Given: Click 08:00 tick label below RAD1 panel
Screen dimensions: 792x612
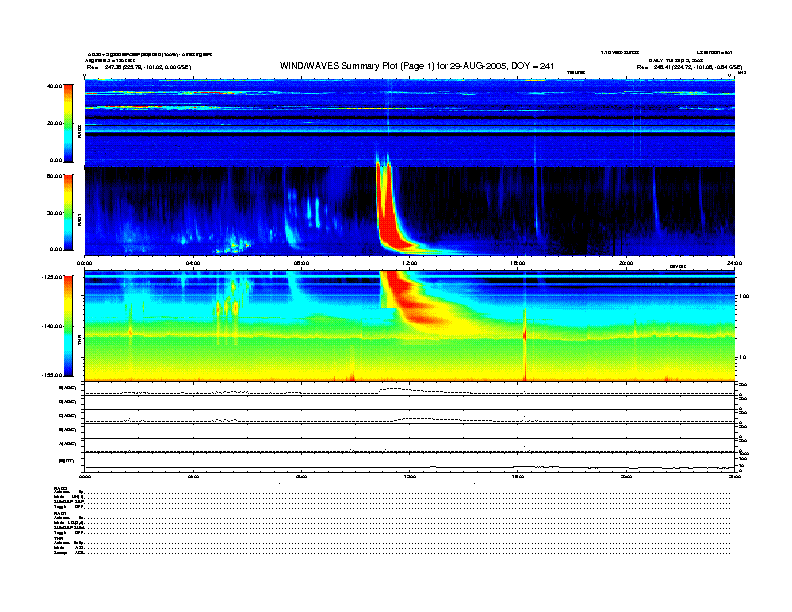Looking at the screenshot, I should (302, 263).
